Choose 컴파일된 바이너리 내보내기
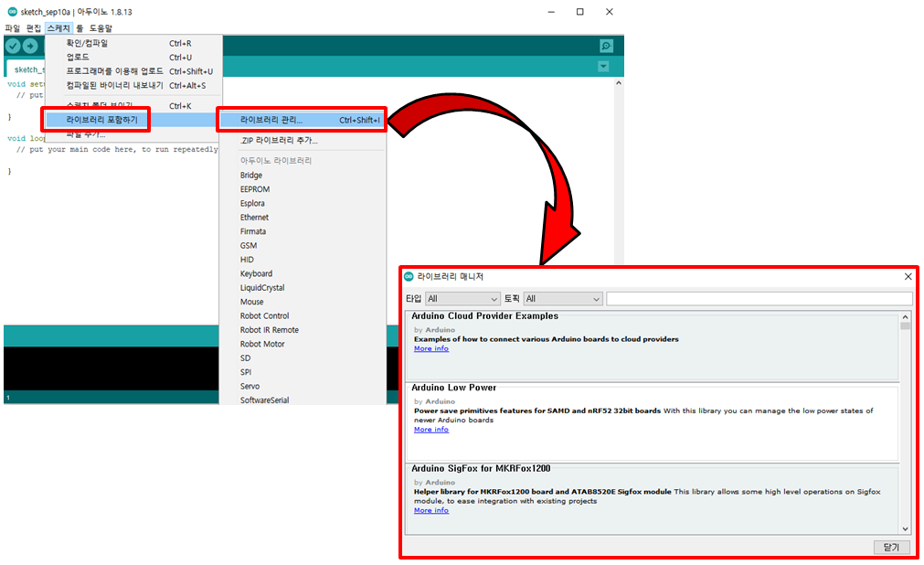This screenshot has width=924, height=565. (133, 86)
